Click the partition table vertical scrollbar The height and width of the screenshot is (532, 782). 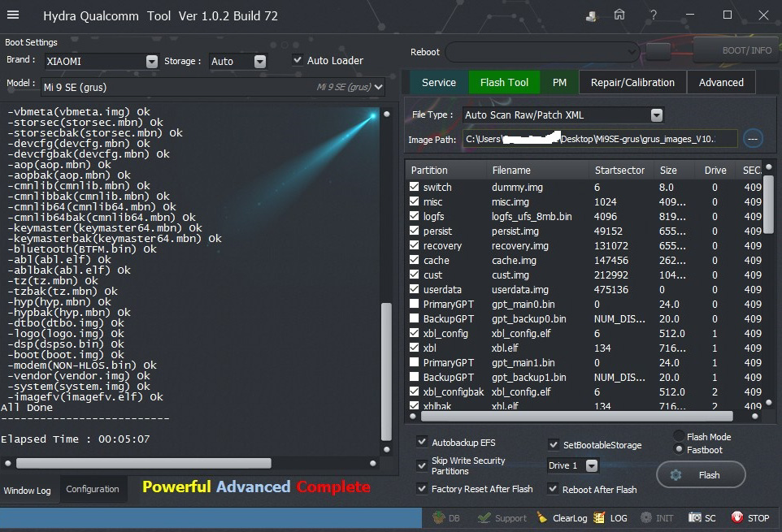768,205
